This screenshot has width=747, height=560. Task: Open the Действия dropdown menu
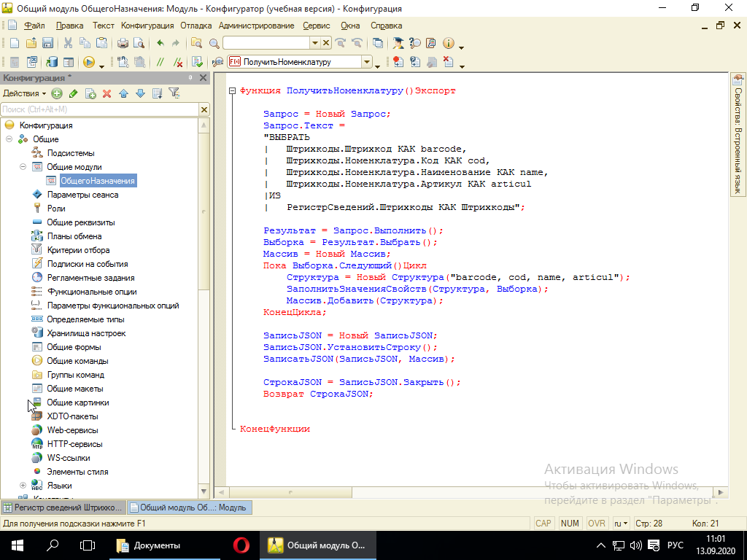coord(23,93)
